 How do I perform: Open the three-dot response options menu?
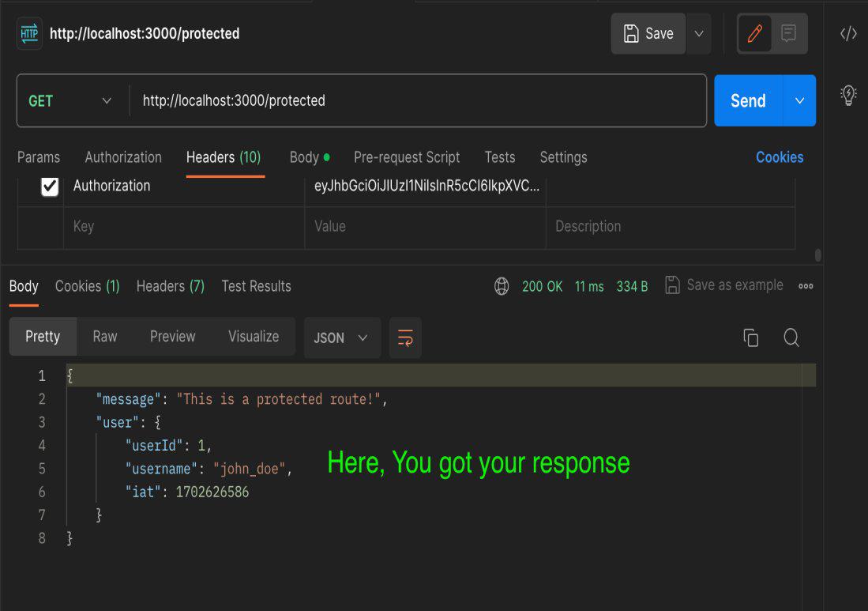click(806, 286)
